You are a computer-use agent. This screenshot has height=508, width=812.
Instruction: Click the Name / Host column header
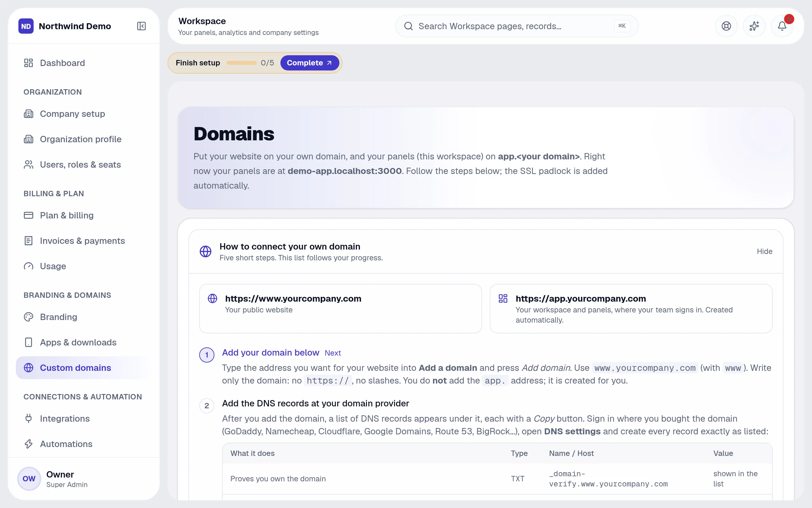572,453
